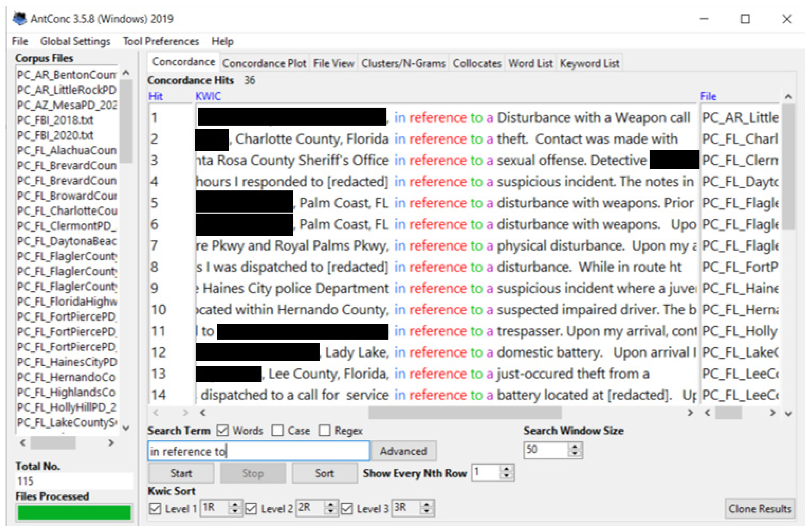Viewport: 809px width, 532px height.
Task: Click the KWIC horizontal scrollbar thumb
Action: 465,413
